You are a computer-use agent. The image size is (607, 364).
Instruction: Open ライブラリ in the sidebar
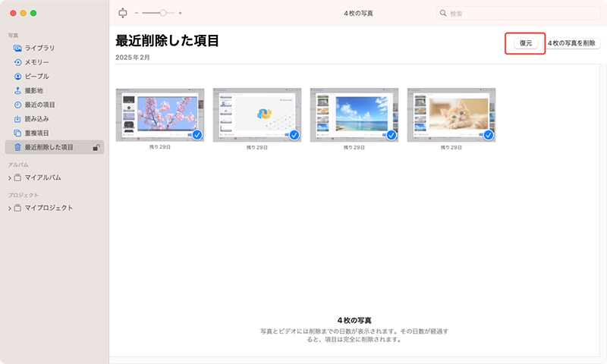click(x=55, y=48)
